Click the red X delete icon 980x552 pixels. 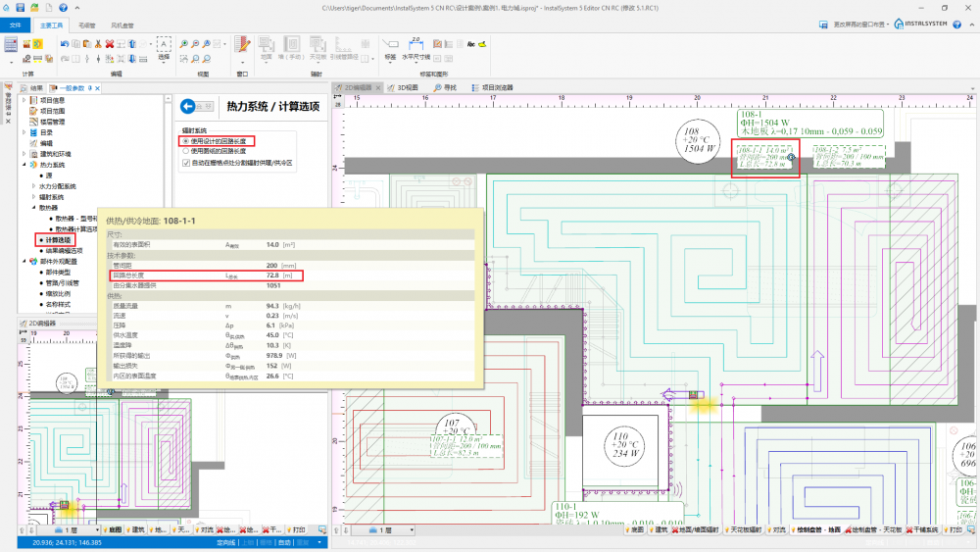point(109,44)
